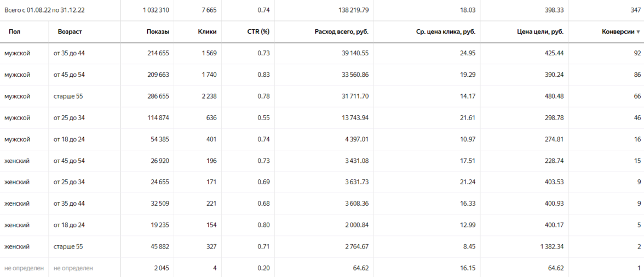This screenshot has width=644, height=277.
Task: Sort by the Клики column header
Action: tap(207, 32)
